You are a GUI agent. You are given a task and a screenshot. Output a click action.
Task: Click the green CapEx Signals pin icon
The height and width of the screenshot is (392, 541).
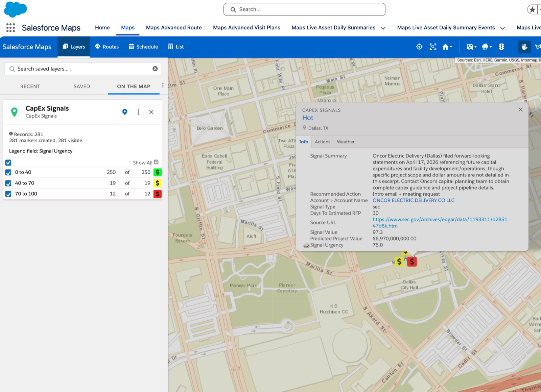(14, 112)
